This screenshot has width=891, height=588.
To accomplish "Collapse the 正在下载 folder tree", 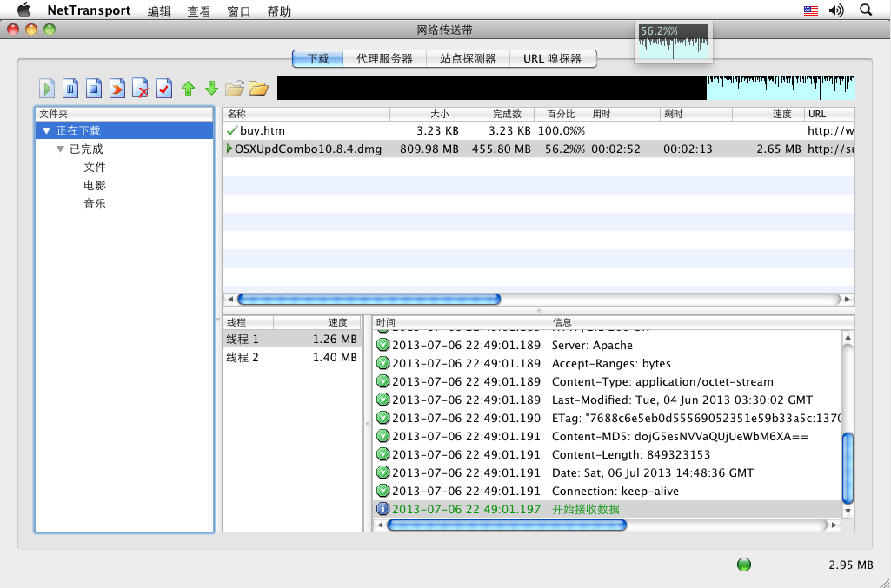I will point(47,130).
